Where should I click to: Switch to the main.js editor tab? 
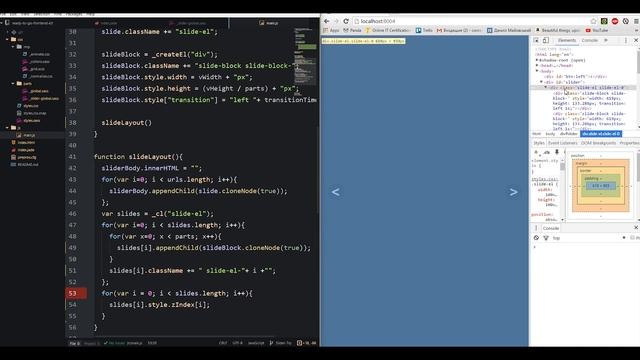[x=269, y=23]
